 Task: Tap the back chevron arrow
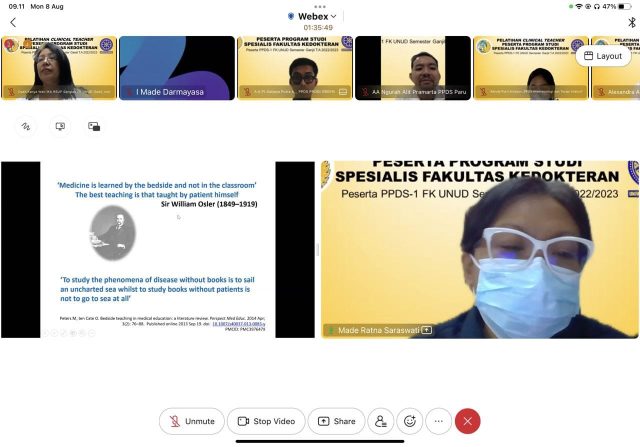click(x=13, y=22)
